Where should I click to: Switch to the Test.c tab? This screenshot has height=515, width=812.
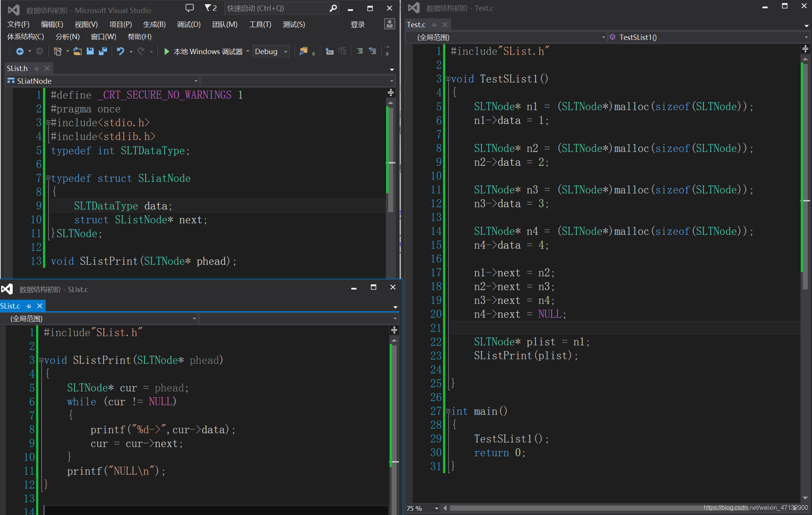pos(416,25)
